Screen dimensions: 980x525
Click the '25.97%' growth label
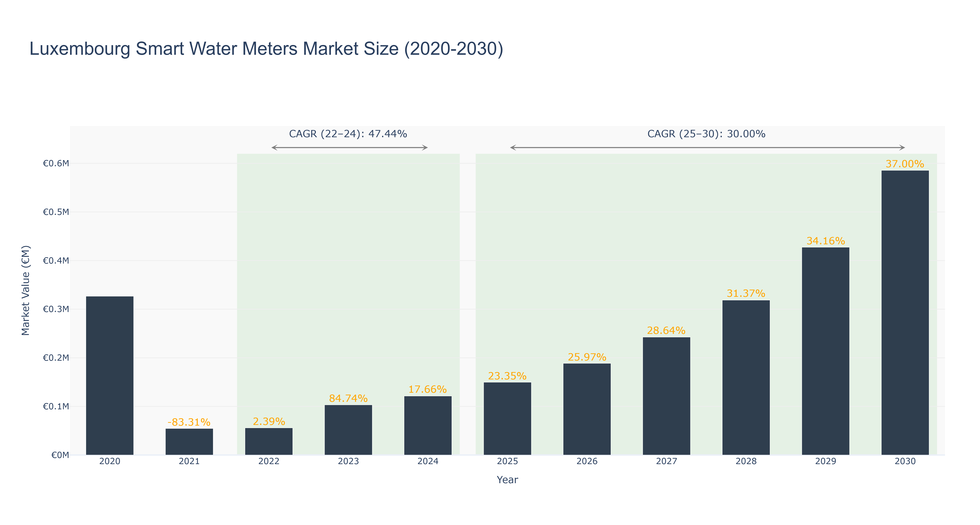[x=587, y=357]
